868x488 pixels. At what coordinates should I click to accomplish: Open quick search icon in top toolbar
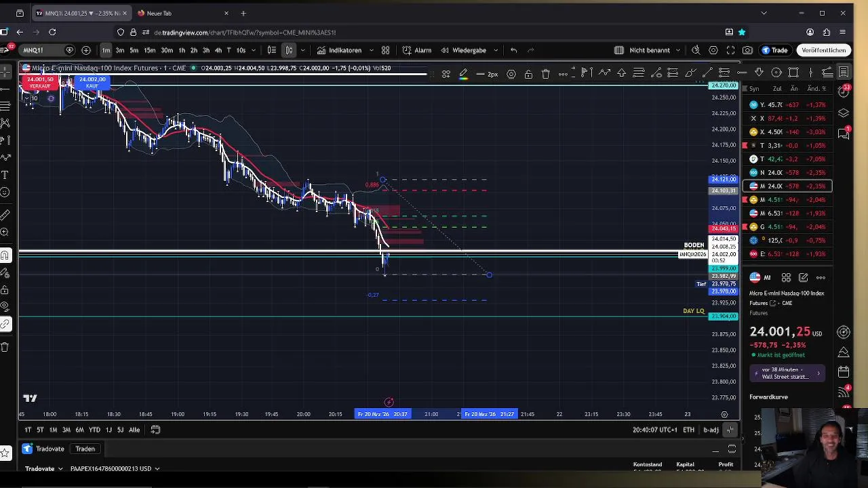[696, 50]
